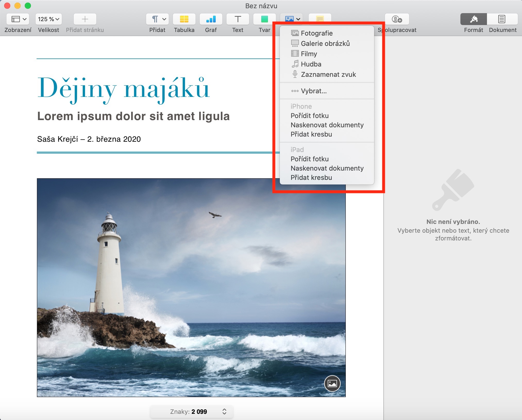Click the Spolupracovat collaborate icon

[397, 19]
